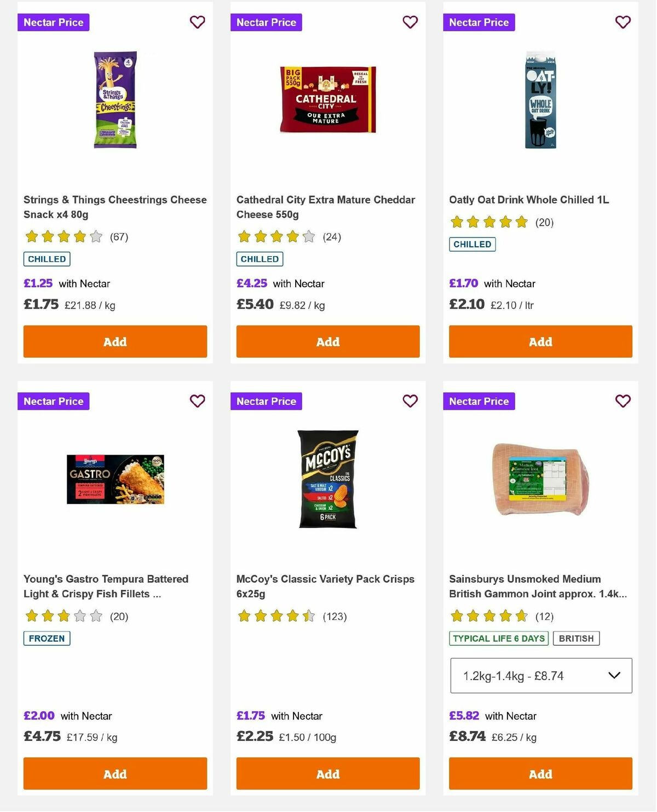
Task: Favourite the Young's Gastro fish fillets
Action: click(x=197, y=401)
